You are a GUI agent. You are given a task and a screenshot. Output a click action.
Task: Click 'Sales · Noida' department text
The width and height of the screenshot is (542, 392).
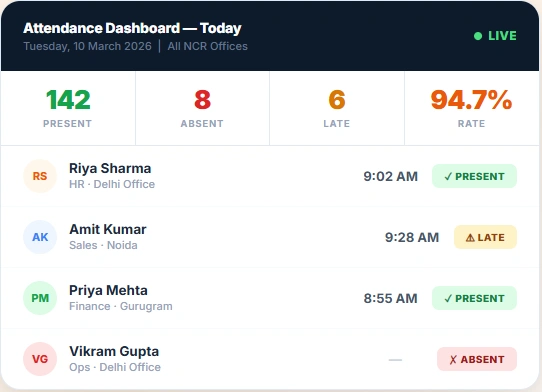tap(103, 245)
